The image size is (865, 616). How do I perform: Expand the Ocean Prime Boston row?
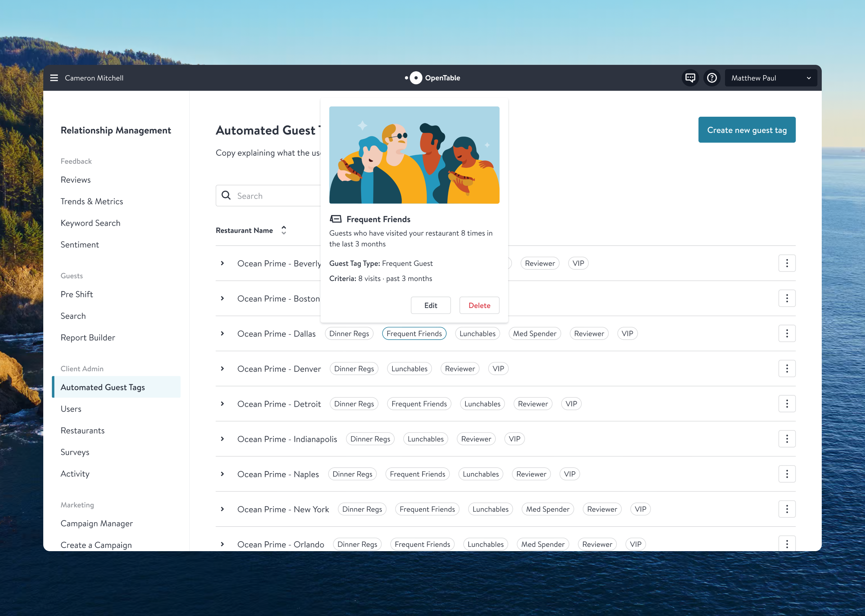pyautogui.click(x=223, y=299)
